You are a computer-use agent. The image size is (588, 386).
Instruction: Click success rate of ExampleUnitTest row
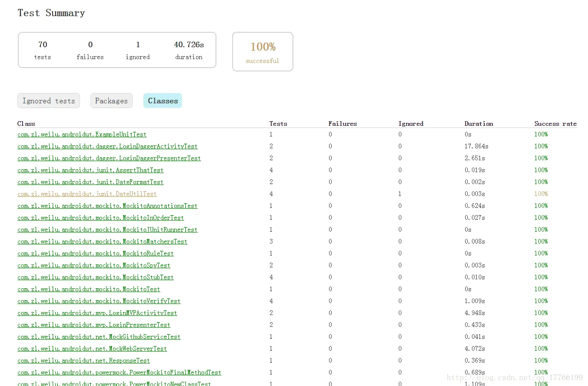point(541,134)
